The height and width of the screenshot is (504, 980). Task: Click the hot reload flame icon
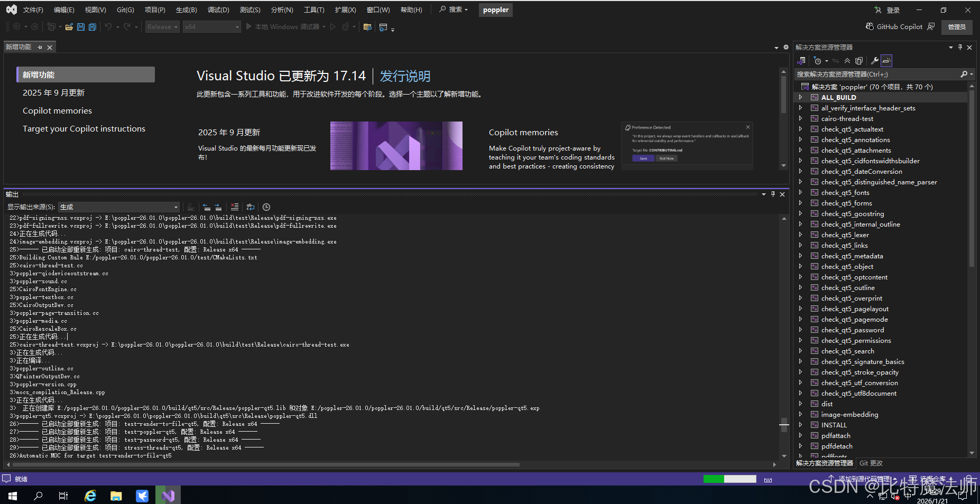pyautogui.click(x=345, y=27)
